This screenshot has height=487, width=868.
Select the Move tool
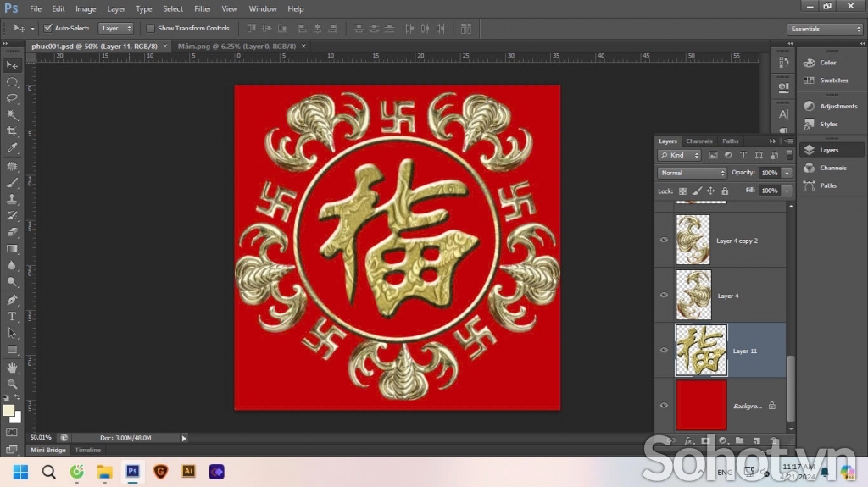12,65
